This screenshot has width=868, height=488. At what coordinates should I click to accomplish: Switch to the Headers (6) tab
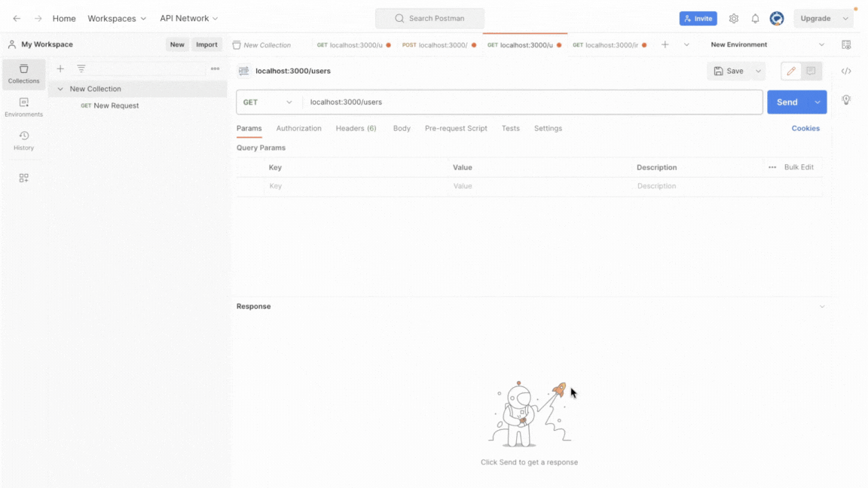[356, 128]
